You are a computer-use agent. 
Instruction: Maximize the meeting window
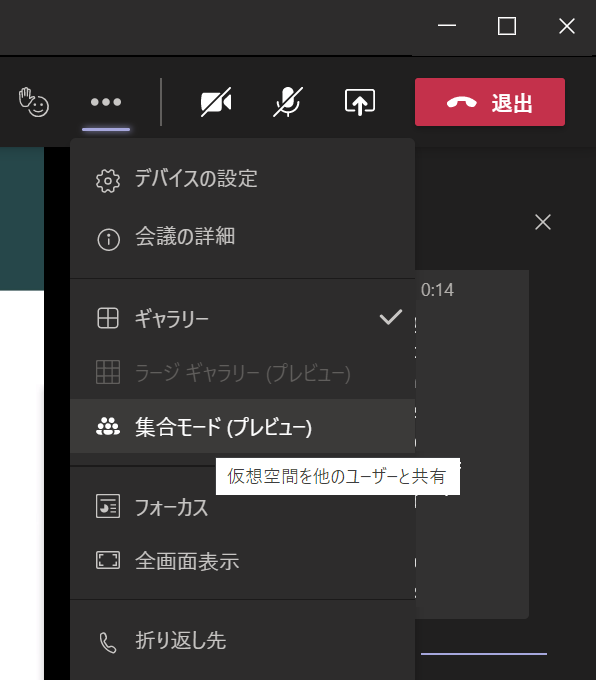pyautogui.click(x=507, y=26)
